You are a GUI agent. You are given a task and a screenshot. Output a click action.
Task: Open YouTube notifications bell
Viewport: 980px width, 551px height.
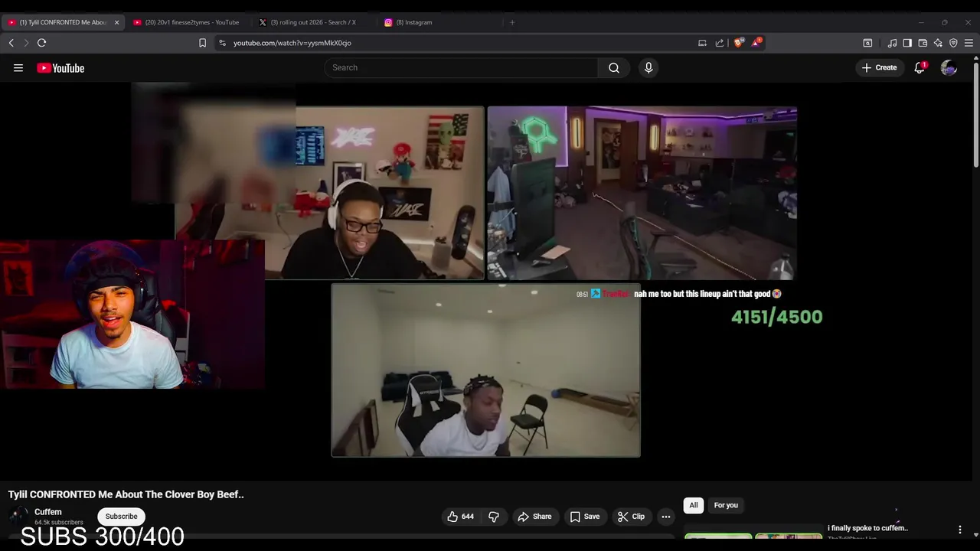[x=920, y=67]
